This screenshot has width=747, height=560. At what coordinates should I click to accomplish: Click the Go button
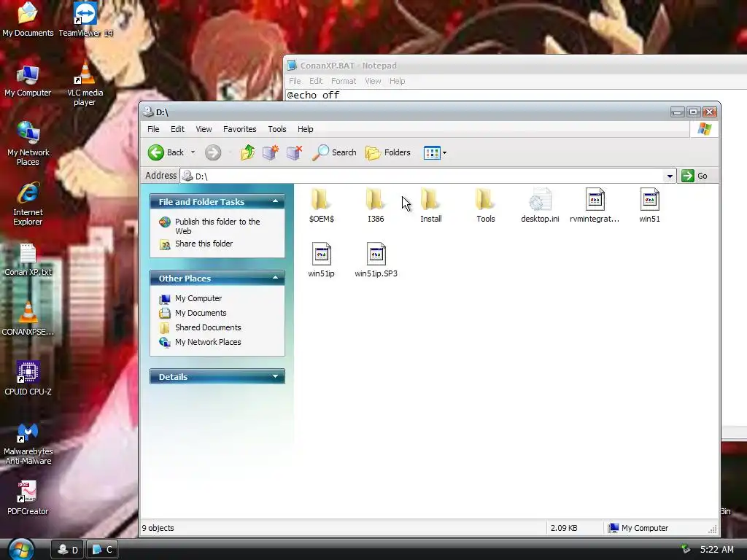coord(694,176)
